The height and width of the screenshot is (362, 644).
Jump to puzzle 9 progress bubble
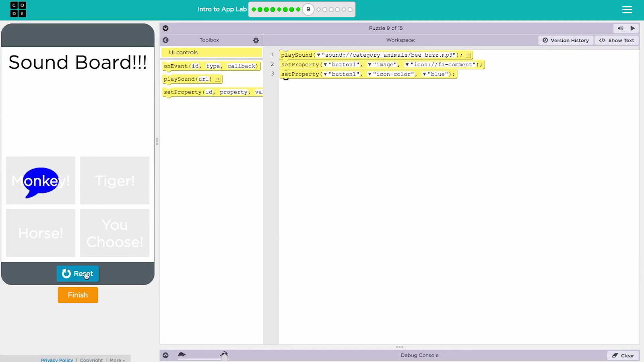(308, 10)
